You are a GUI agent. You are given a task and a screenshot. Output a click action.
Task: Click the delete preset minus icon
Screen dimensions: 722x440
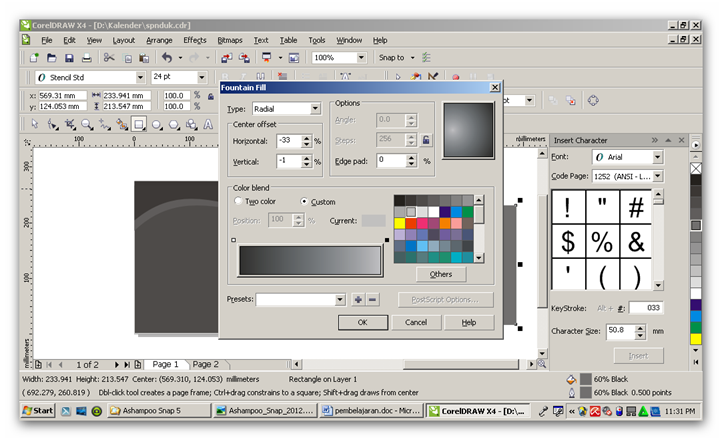[373, 300]
